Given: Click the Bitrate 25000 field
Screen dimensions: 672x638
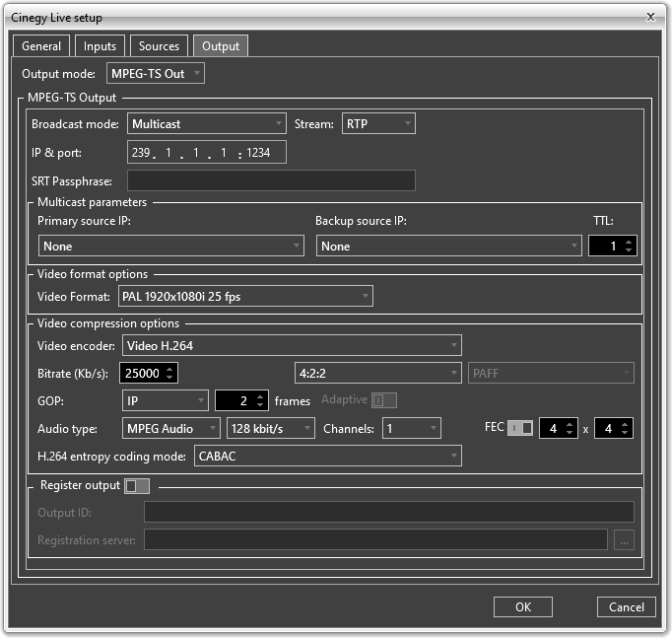Looking at the screenshot, I should 142,373.
